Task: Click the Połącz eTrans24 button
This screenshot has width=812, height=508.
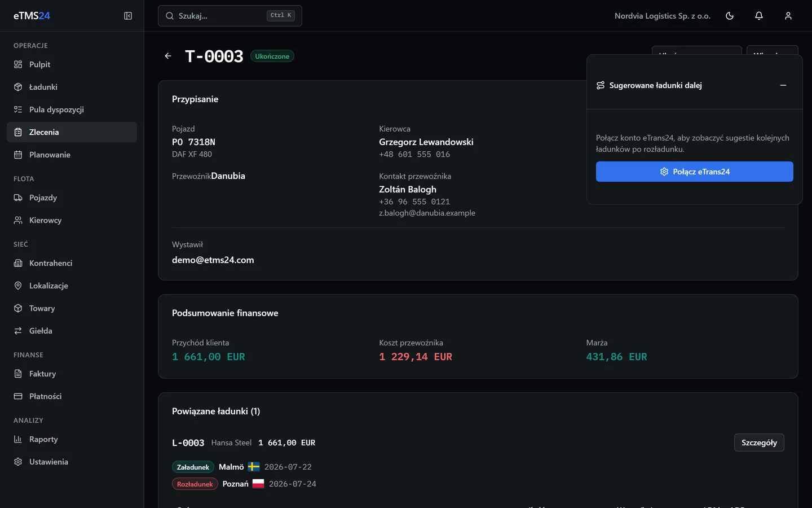Action: tap(695, 172)
